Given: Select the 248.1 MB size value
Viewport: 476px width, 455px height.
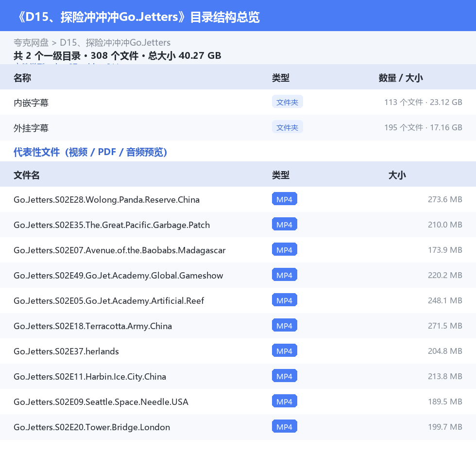Looking at the screenshot, I should pos(445,301).
